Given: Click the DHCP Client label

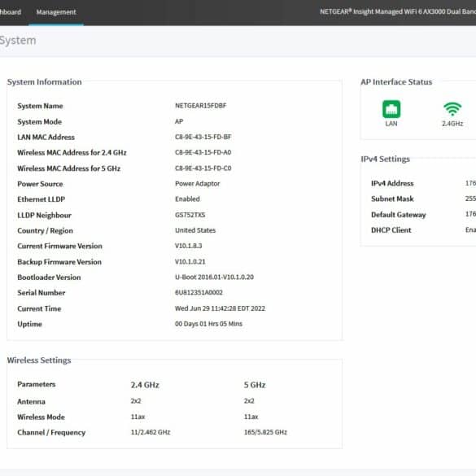Looking at the screenshot, I should 391,230.
